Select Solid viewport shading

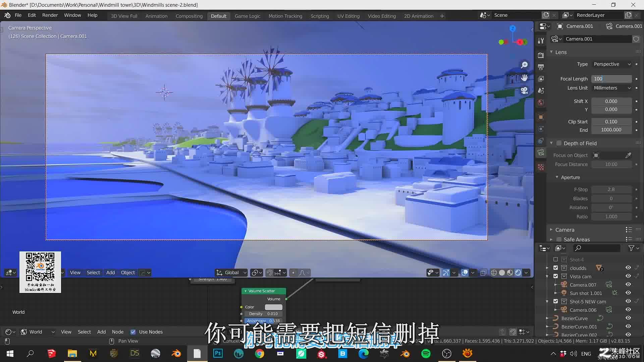(502, 273)
